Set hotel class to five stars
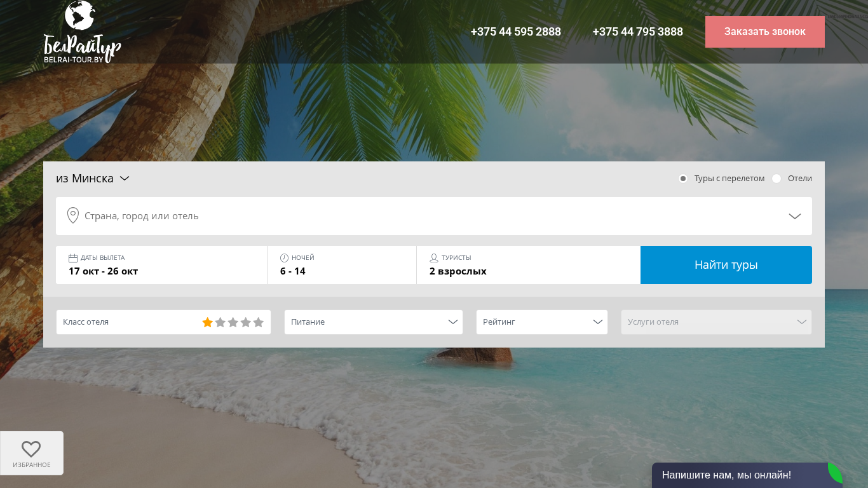This screenshot has height=488, width=868. [259, 322]
